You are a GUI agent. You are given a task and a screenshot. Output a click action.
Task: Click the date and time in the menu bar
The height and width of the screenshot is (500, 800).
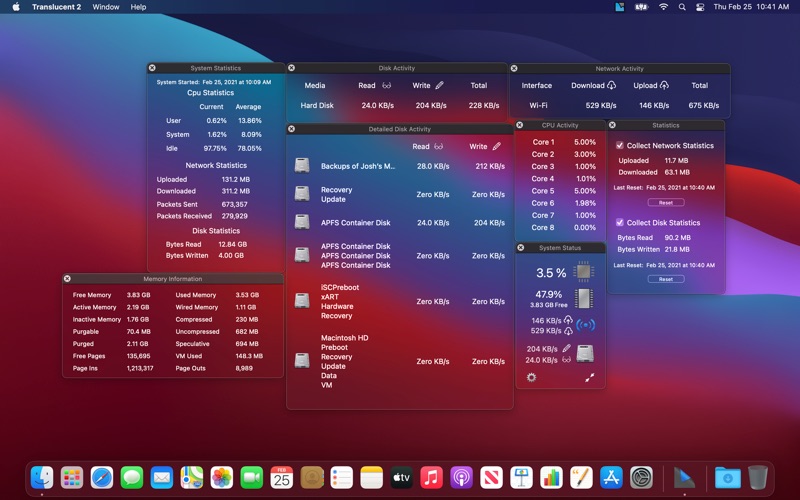click(751, 7)
